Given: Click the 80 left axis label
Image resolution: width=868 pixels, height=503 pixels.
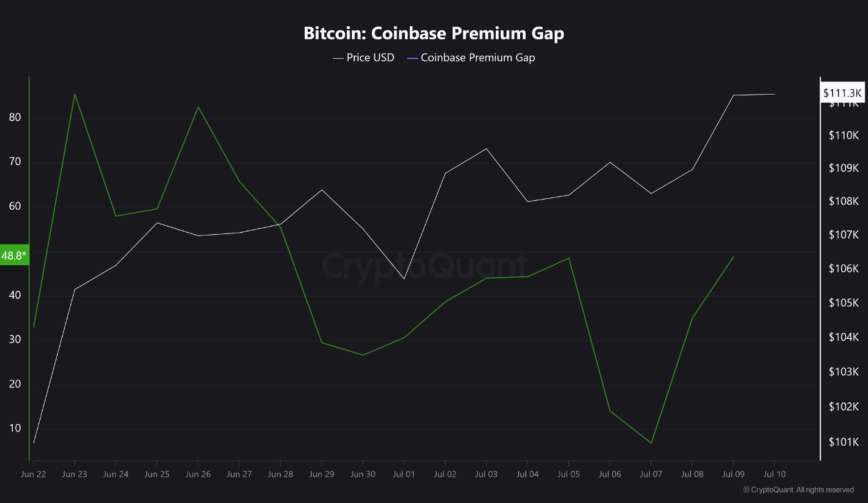Looking at the screenshot, I should tap(15, 117).
